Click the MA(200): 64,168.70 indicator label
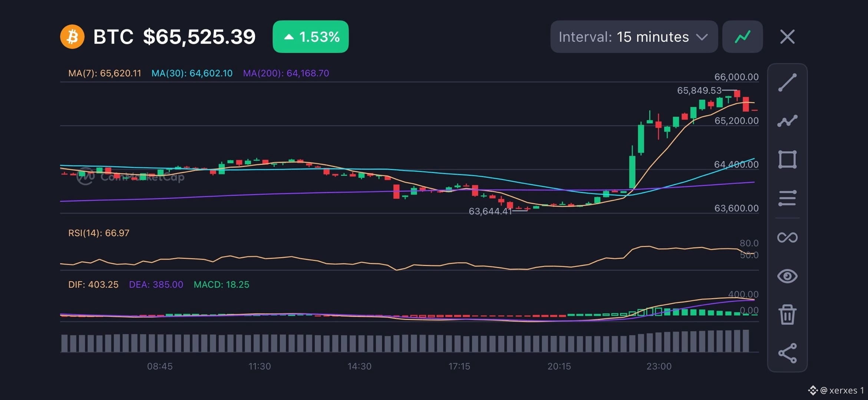 pos(286,73)
